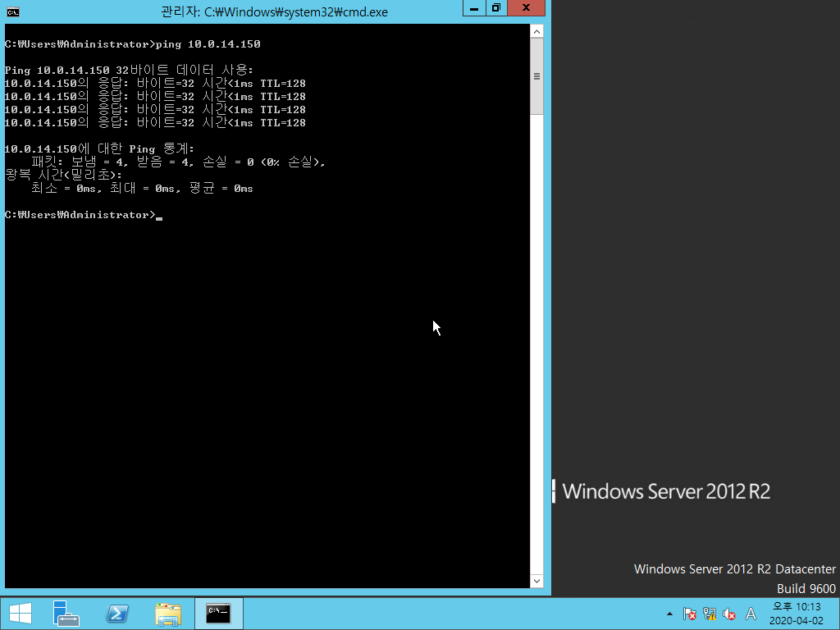Click the 'ping 10.0.14.150' command line
This screenshot has width=840, height=630.
coord(132,44)
